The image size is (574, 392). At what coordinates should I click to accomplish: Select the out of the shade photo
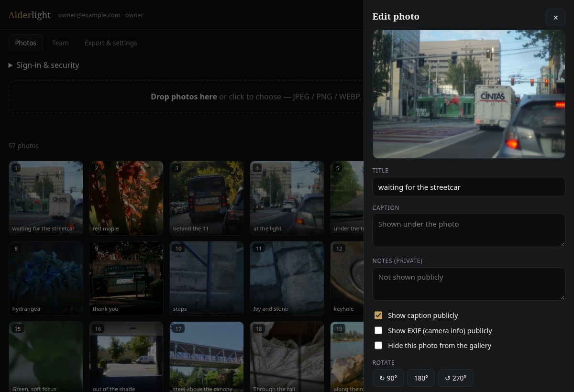[126, 357]
